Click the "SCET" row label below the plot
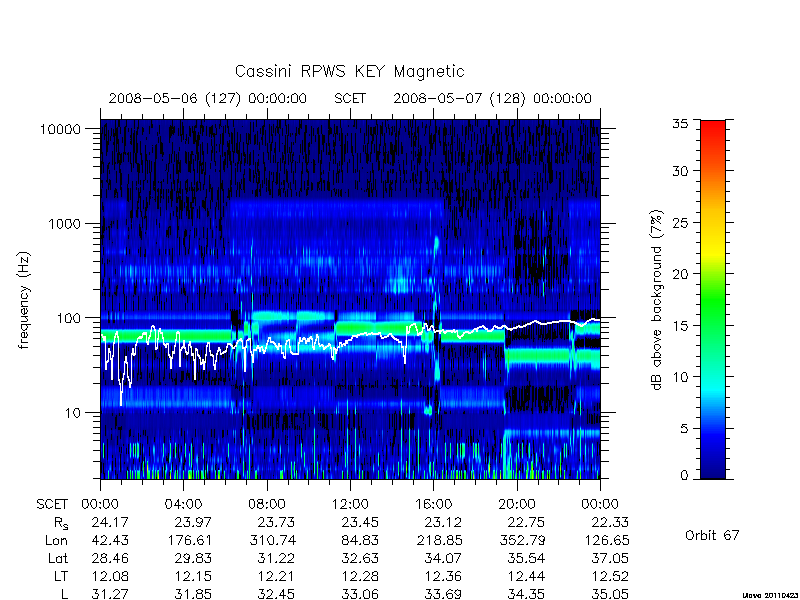Screen dimensions: 800x600 click(52, 505)
